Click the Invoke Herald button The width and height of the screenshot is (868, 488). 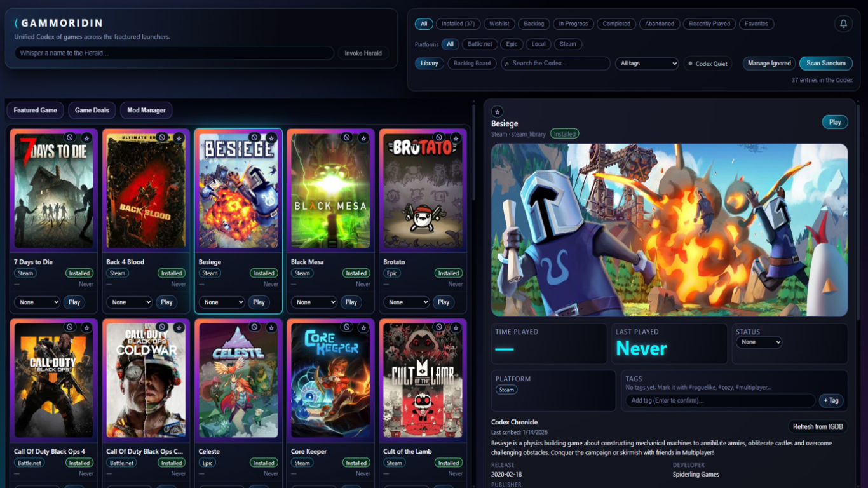click(x=363, y=53)
